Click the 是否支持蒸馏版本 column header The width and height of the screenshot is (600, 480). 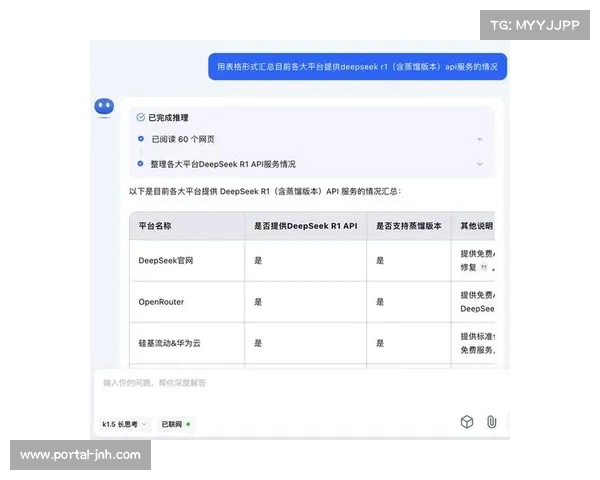point(407,226)
